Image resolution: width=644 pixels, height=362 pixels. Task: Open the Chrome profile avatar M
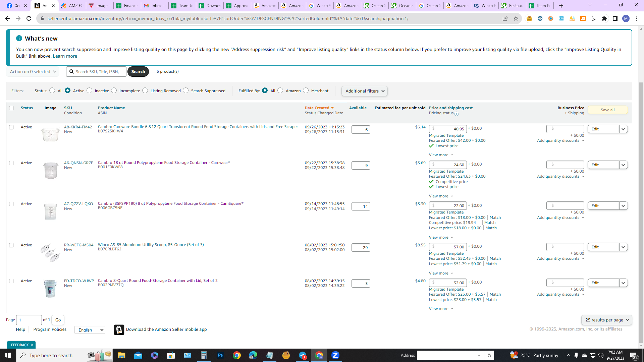pos(626,18)
